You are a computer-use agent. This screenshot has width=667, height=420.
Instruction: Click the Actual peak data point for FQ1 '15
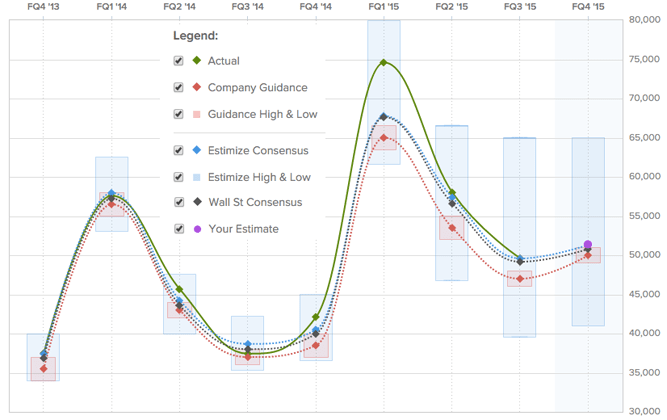pos(383,63)
